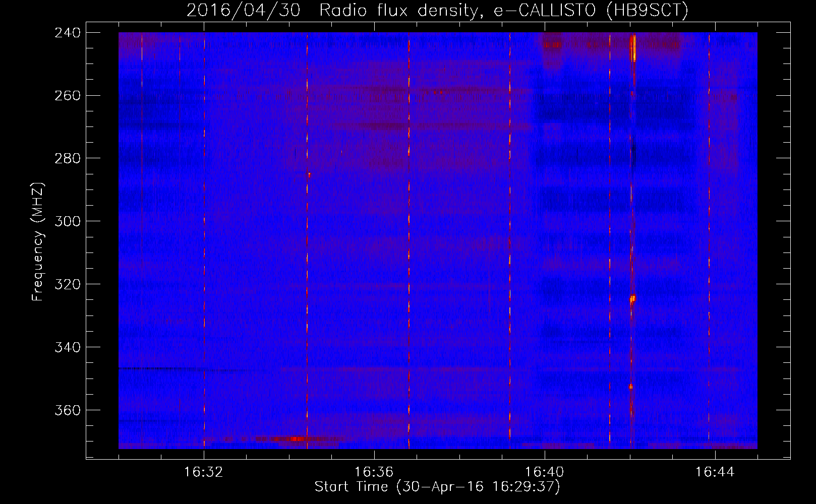Click the bright yellow burst near 240 MHz

[x=633, y=48]
